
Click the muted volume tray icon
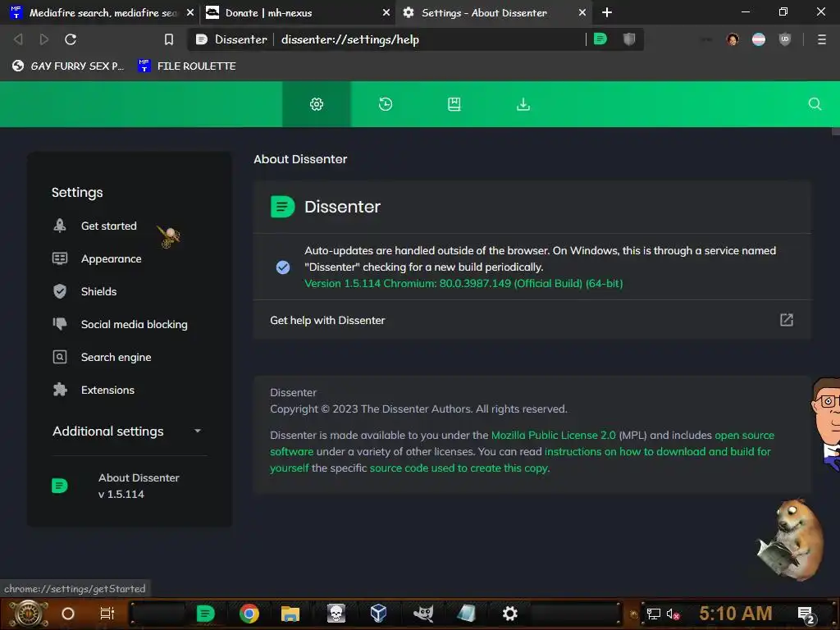[x=673, y=614]
